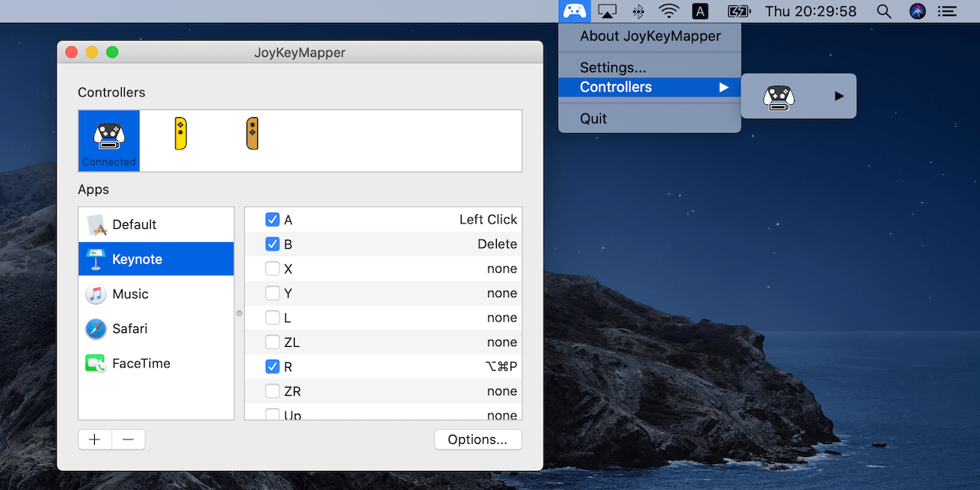Launch Siri from the menu bar
The width and height of the screenshot is (980, 490).
[x=917, y=11]
